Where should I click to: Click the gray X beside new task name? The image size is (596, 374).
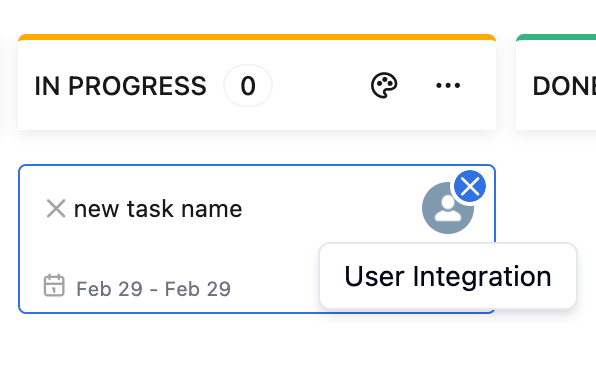click(56, 209)
